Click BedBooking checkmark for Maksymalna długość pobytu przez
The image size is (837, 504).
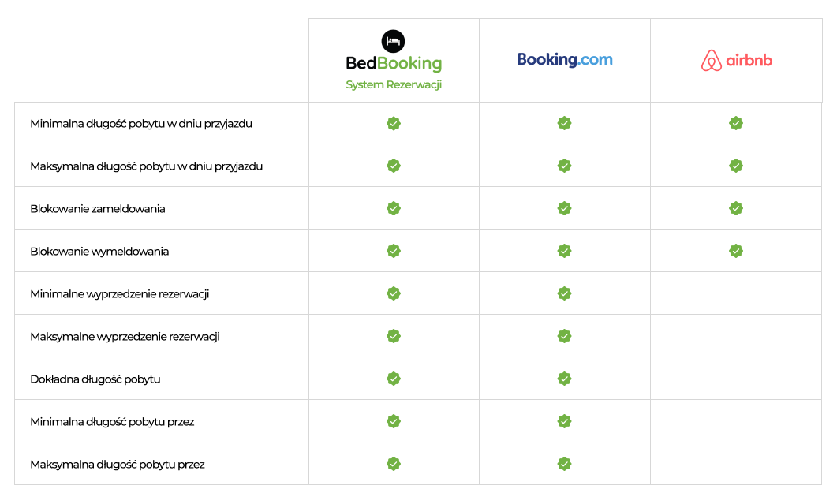coord(394,464)
